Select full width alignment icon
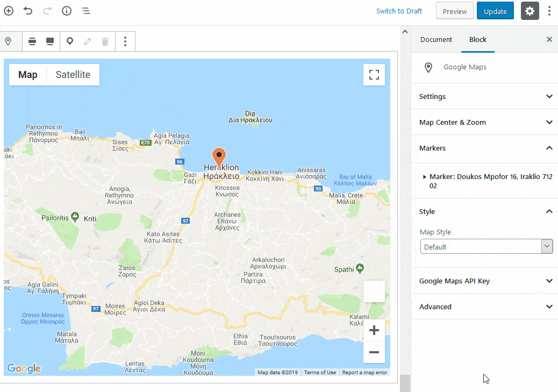The image size is (558, 392). click(50, 41)
